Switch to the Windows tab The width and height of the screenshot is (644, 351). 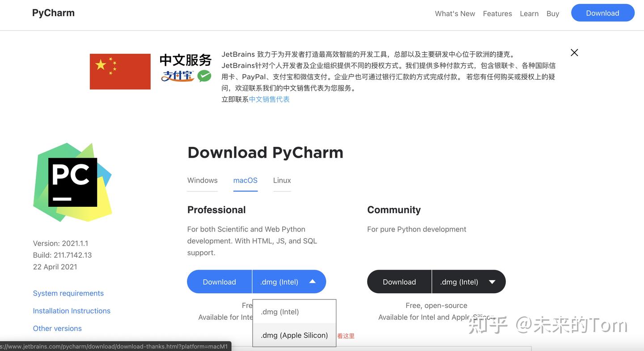coord(202,180)
